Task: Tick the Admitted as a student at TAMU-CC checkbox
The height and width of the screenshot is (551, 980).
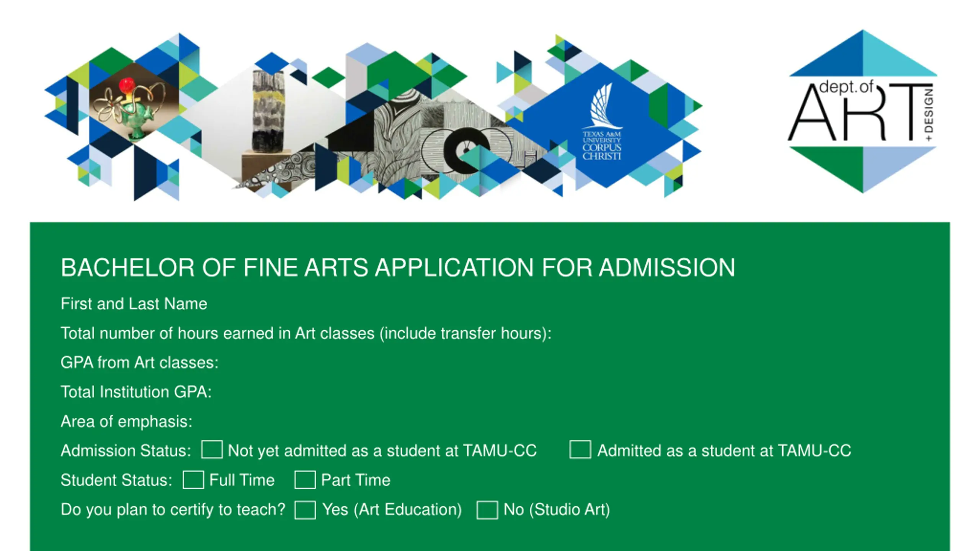Action: click(580, 449)
